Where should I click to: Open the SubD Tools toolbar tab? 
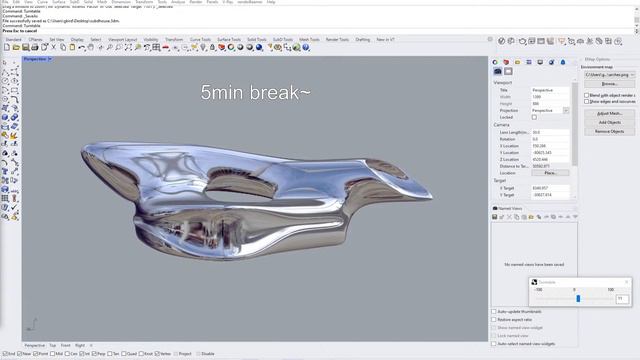(283, 40)
